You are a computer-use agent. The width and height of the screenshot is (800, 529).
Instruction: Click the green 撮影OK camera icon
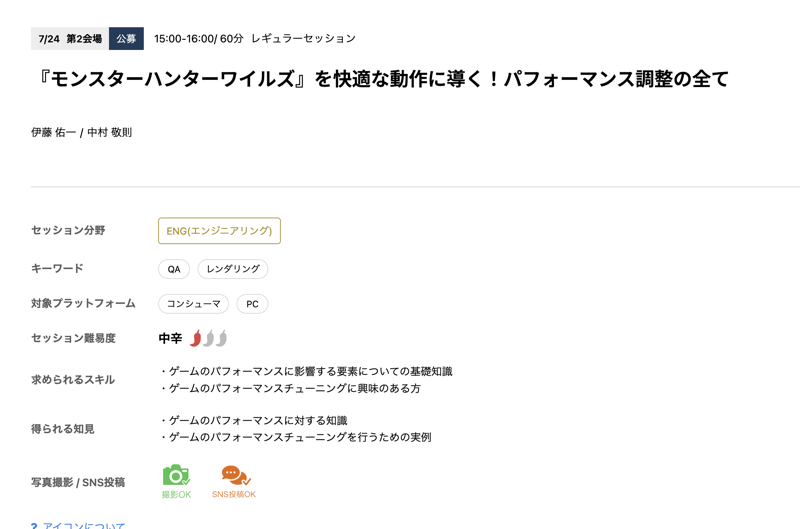coord(176,475)
